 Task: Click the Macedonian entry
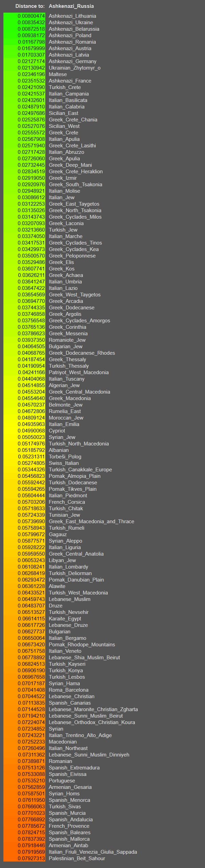[63, 742]
